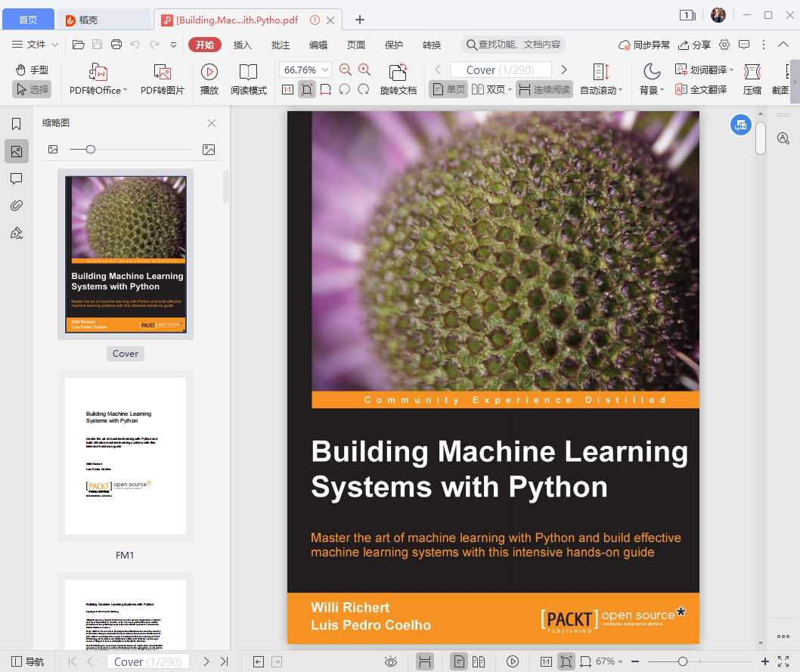Open the 保护 ribbon tab
The width and height of the screenshot is (800, 672).
click(393, 45)
